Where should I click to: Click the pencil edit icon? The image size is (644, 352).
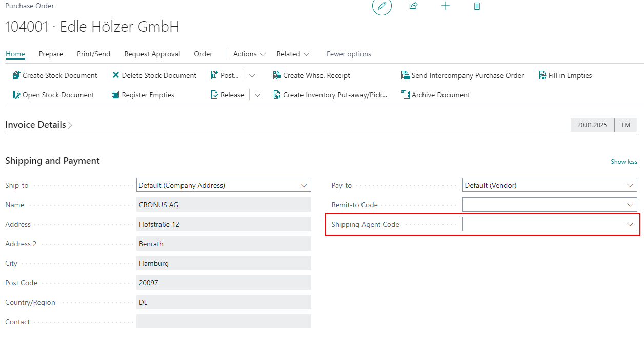[x=381, y=6]
